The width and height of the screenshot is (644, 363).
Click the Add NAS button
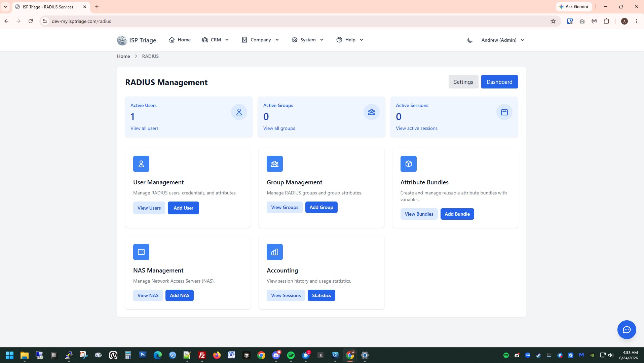pos(180,295)
